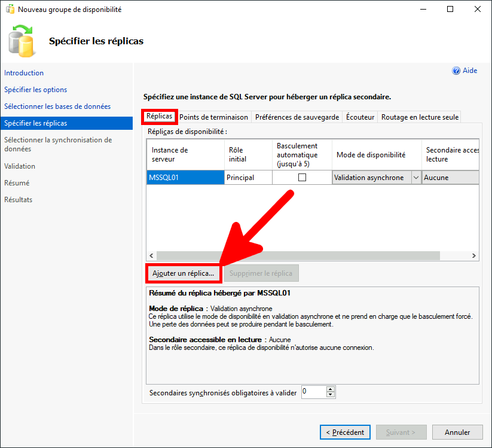Click the left arrow of the grid scrollbar
Viewport: 492px width, 448px height.
point(151,255)
